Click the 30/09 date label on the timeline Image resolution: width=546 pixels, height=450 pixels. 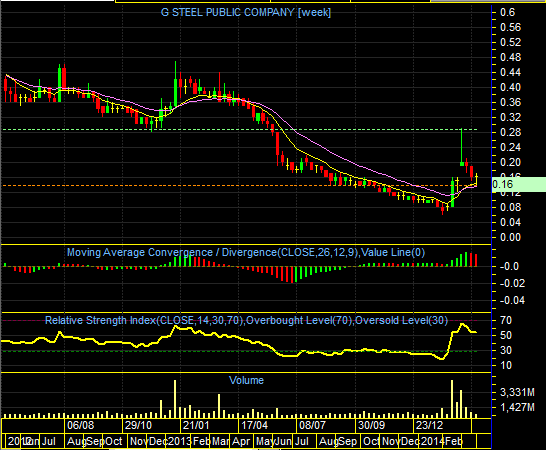click(371, 425)
